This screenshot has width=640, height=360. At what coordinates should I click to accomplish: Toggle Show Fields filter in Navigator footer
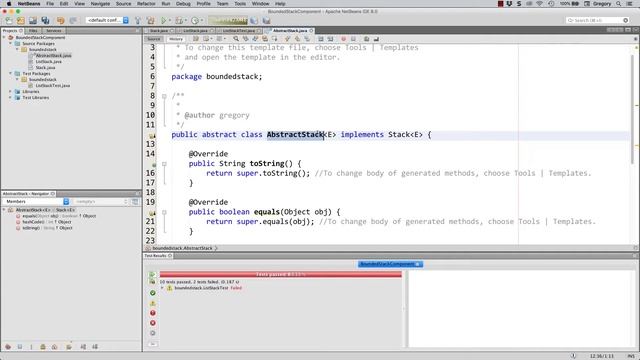[20, 347]
